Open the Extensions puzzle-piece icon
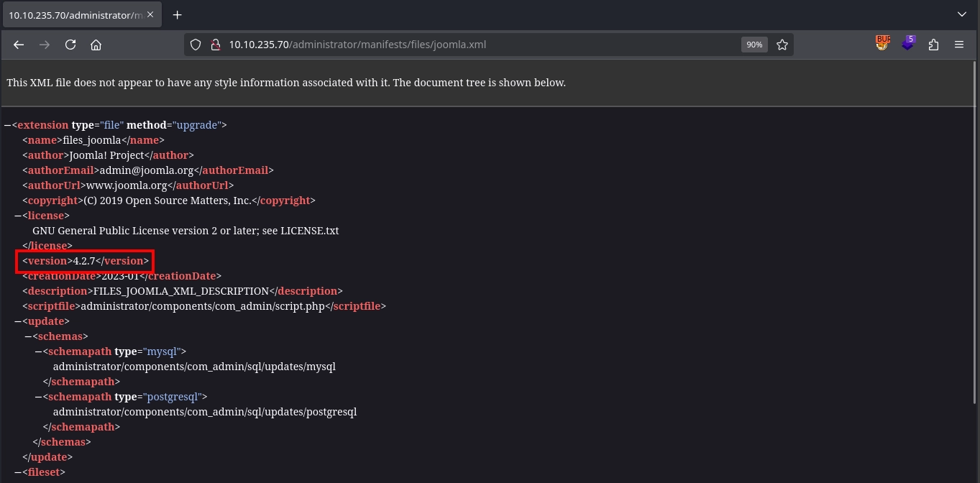The image size is (980, 483). pyautogui.click(x=933, y=45)
